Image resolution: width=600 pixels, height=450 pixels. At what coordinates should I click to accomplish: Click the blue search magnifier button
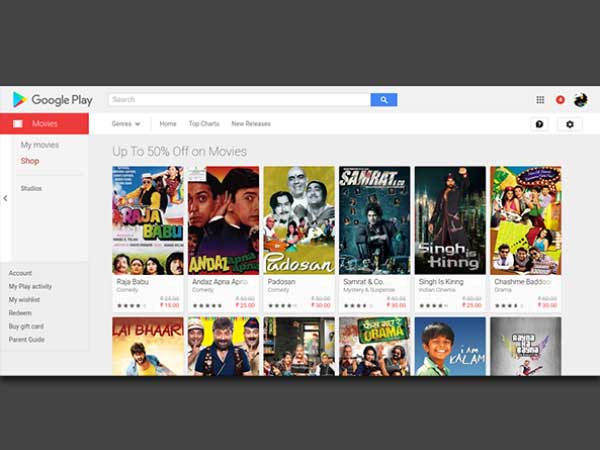coord(384,100)
